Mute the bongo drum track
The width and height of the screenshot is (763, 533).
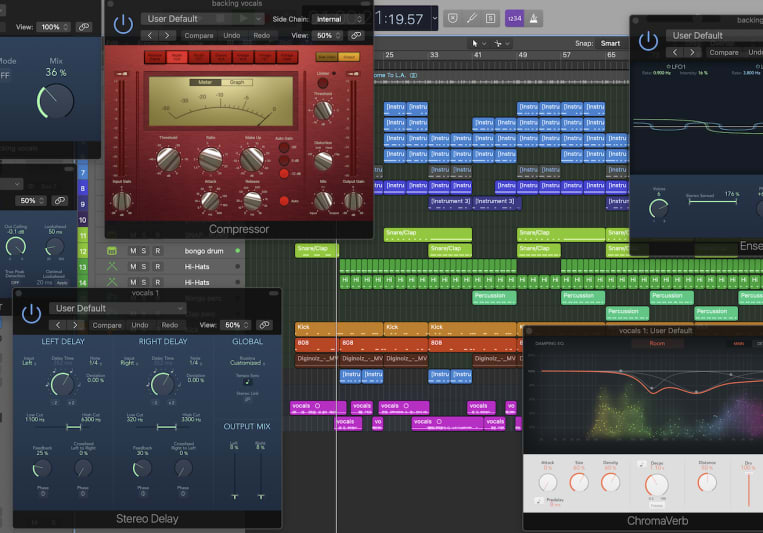[x=133, y=251]
